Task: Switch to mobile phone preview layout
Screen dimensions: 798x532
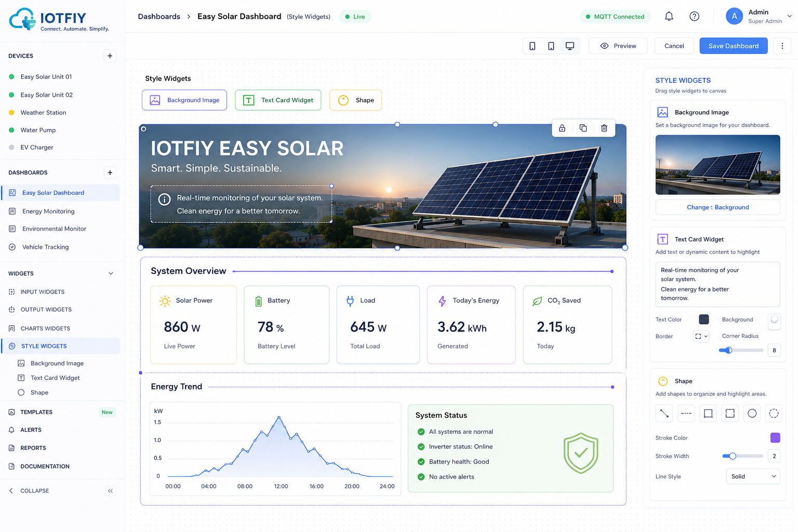Action: coord(533,46)
